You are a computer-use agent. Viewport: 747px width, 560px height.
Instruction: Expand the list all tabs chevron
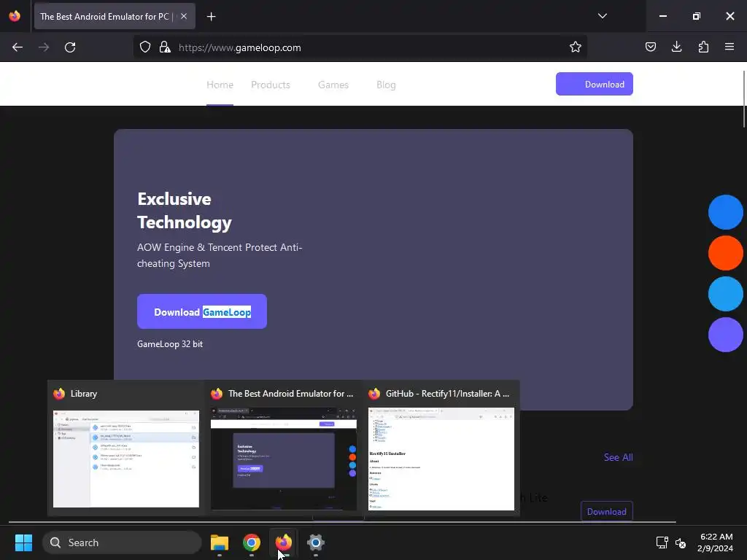click(602, 16)
